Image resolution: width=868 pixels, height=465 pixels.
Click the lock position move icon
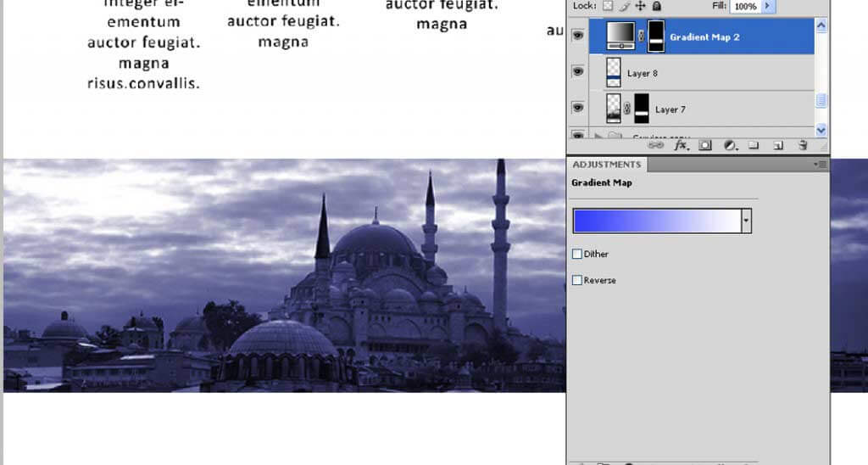(x=641, y=6)
